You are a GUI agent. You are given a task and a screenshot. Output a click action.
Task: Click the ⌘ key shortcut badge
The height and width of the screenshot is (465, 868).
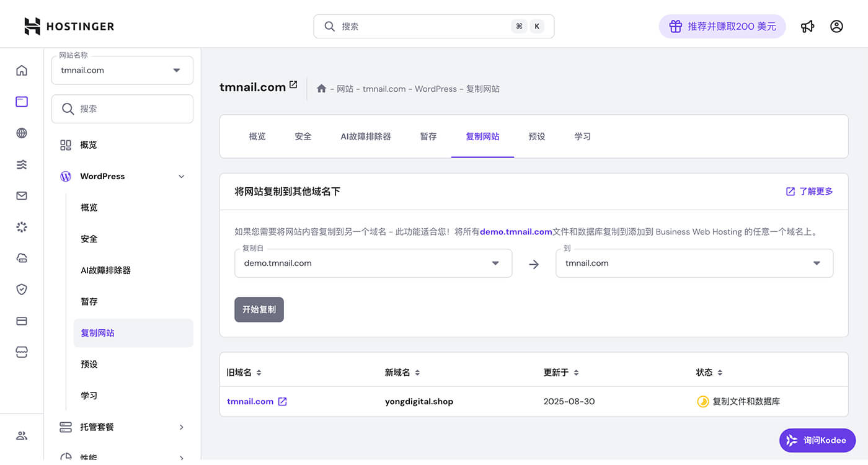tap(519, 27)
